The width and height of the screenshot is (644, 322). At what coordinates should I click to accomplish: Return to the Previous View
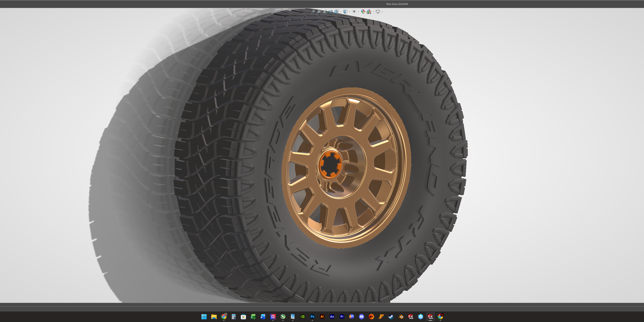pyautogui.click(x=325, y=12)
